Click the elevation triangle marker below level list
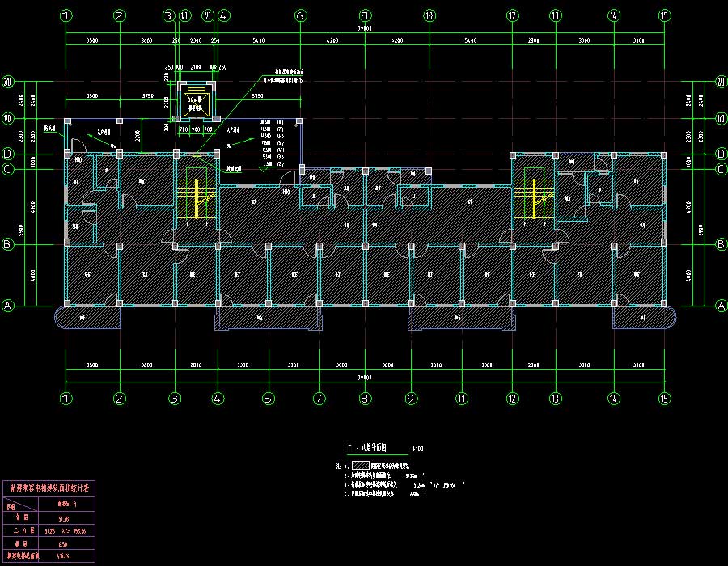 (263, 169)
